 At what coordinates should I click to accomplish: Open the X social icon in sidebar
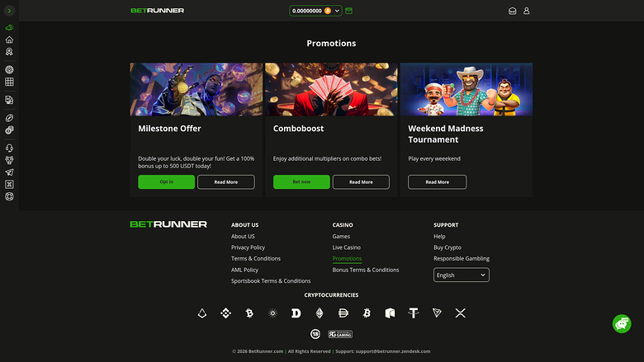point(9,185)
